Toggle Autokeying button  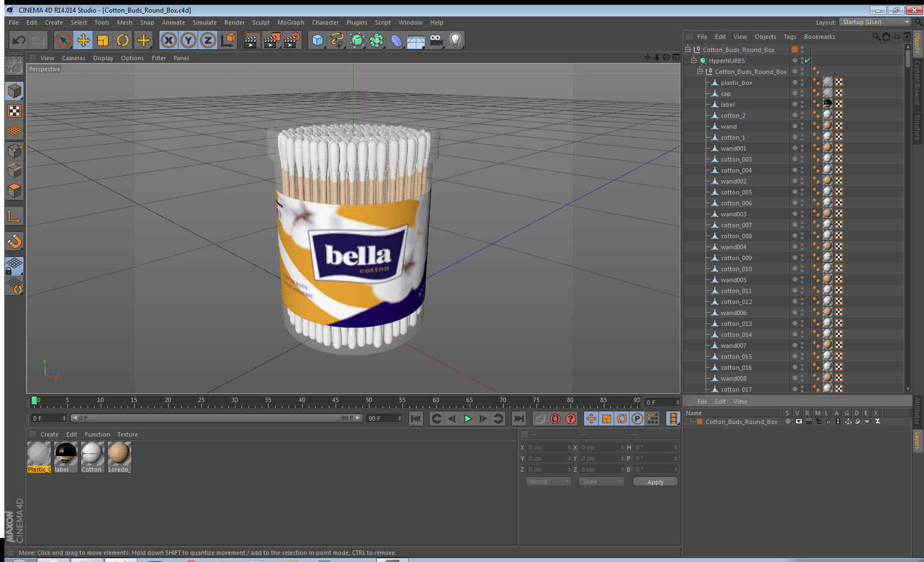click(555, 418)
